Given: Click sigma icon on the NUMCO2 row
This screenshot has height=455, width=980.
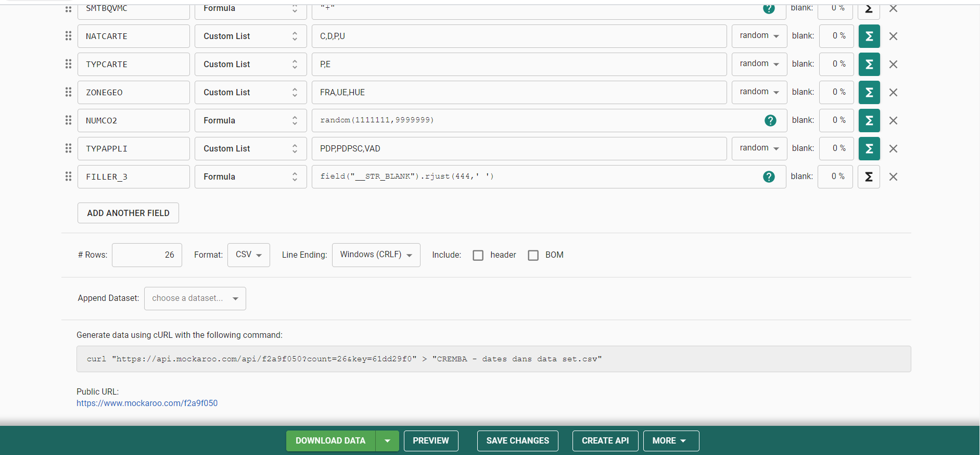Looking at the screenshot, I should [x=869, y=121].
